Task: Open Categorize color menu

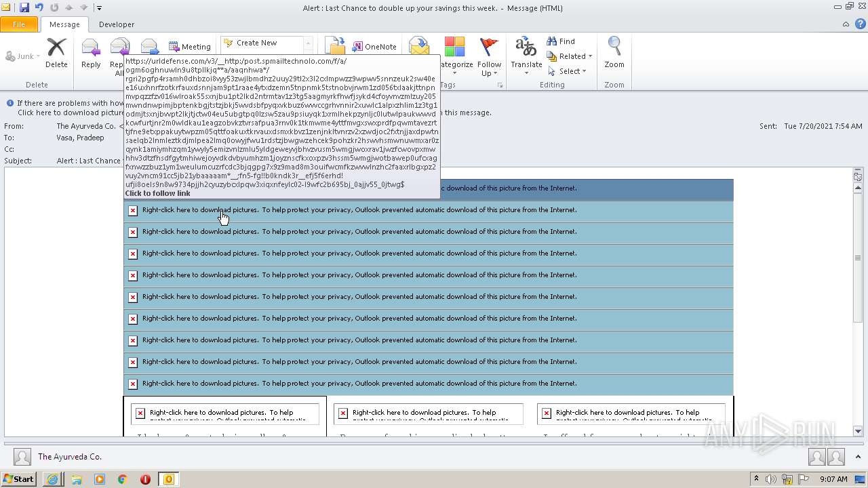Action: pos(456,54)
